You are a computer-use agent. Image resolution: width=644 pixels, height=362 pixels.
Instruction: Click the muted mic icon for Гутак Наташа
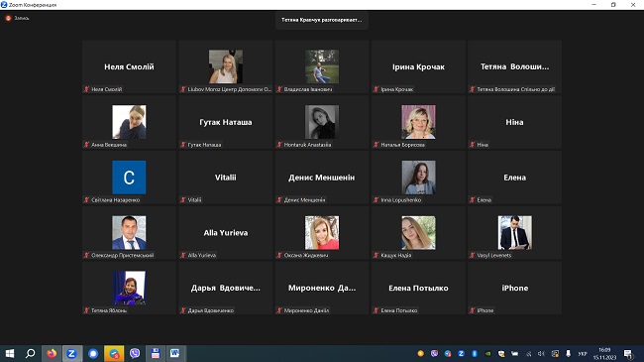[183, 145]
